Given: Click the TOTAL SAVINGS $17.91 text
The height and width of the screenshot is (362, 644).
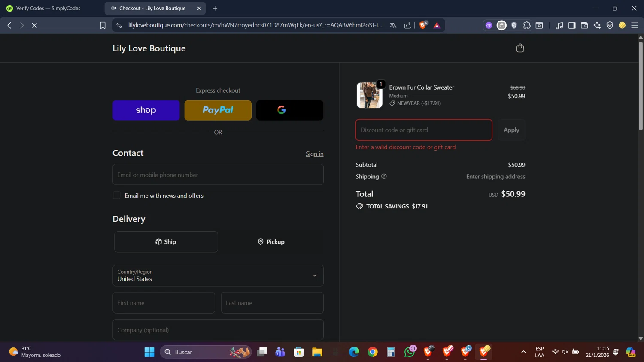Looking at the screenshot, I should (397, 206).
